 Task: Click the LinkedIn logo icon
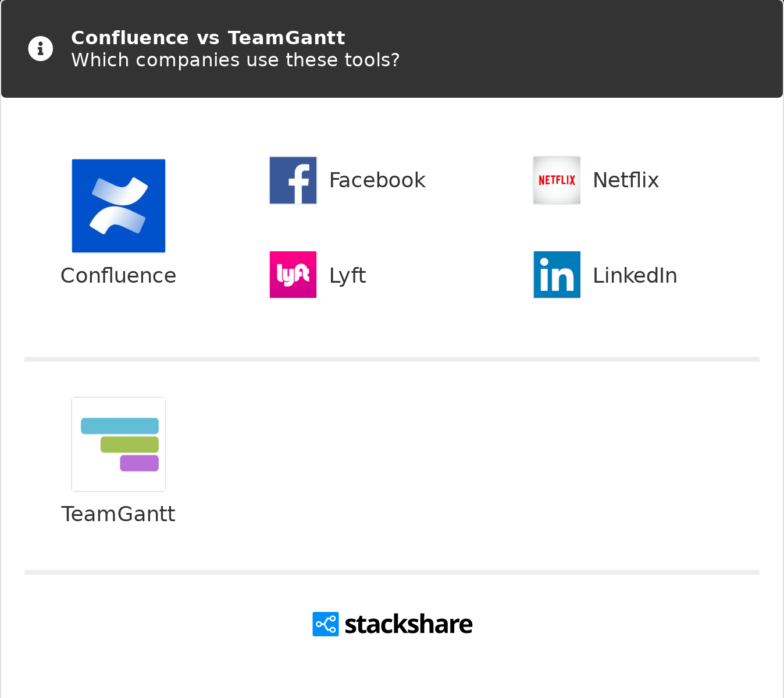557,275
